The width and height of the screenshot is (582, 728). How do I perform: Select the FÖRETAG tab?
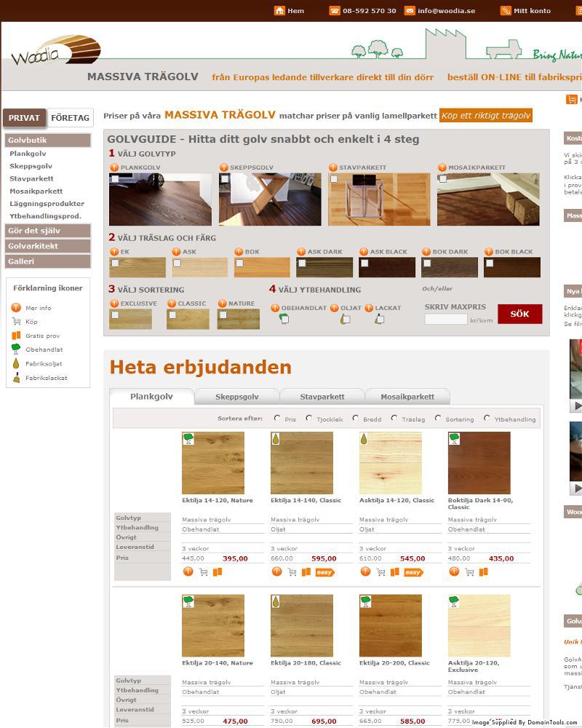point(70,118)
